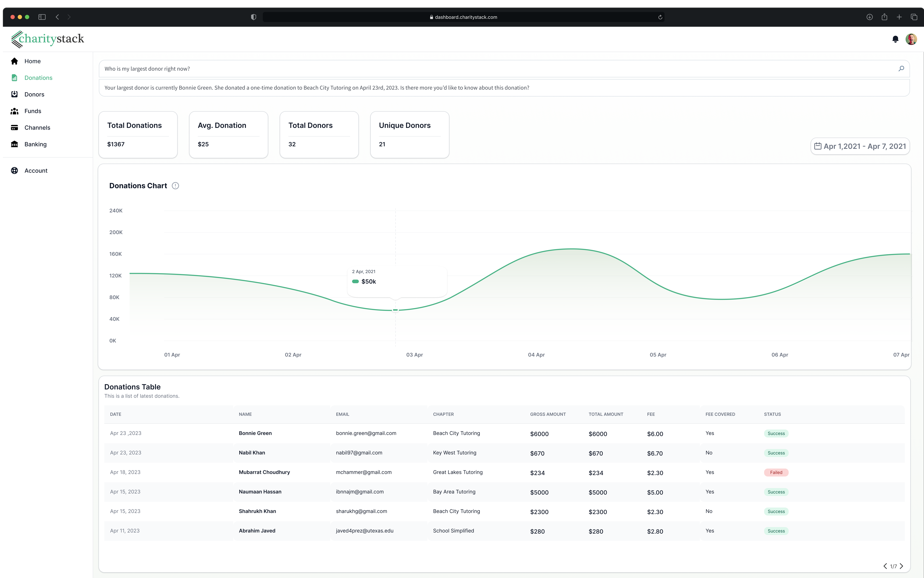Click the charitystack logo
924x578 pixels.
tap(47, 39)
